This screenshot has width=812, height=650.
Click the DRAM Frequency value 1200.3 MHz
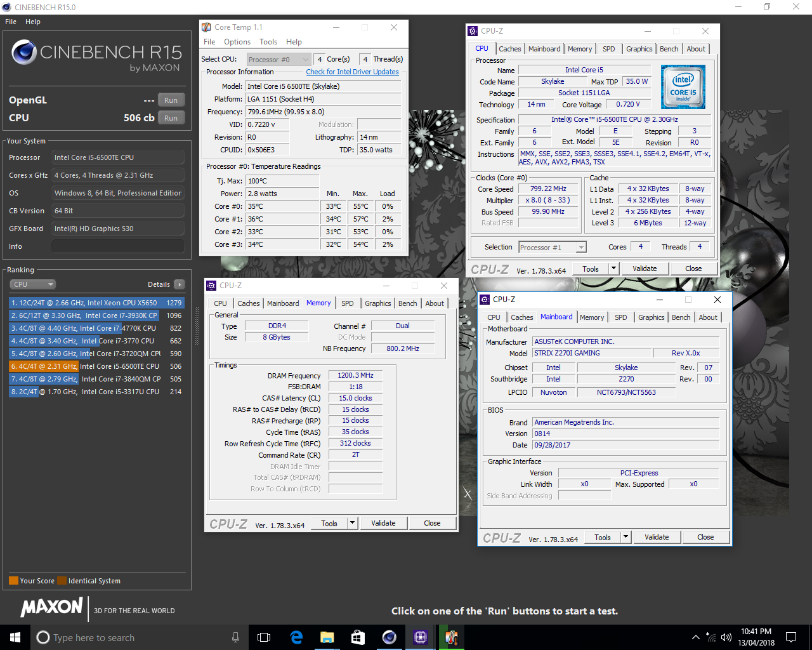coord(355,375)
